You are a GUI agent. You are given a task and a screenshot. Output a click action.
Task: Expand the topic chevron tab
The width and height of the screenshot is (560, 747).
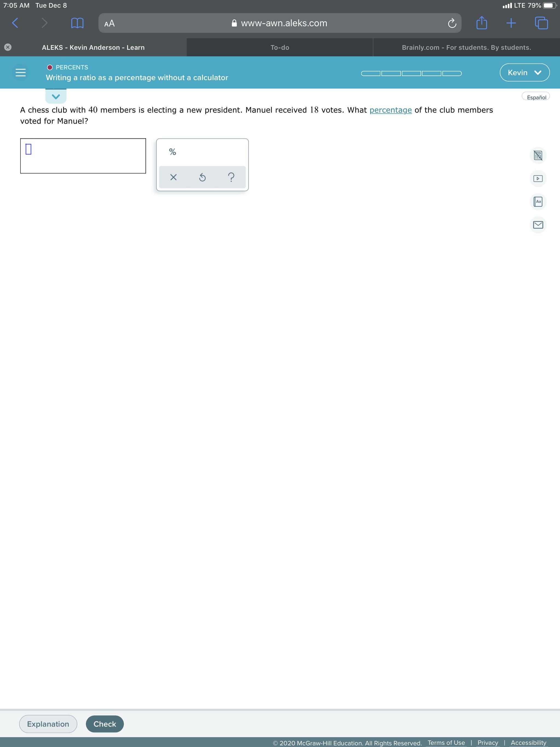coord(56,96)
